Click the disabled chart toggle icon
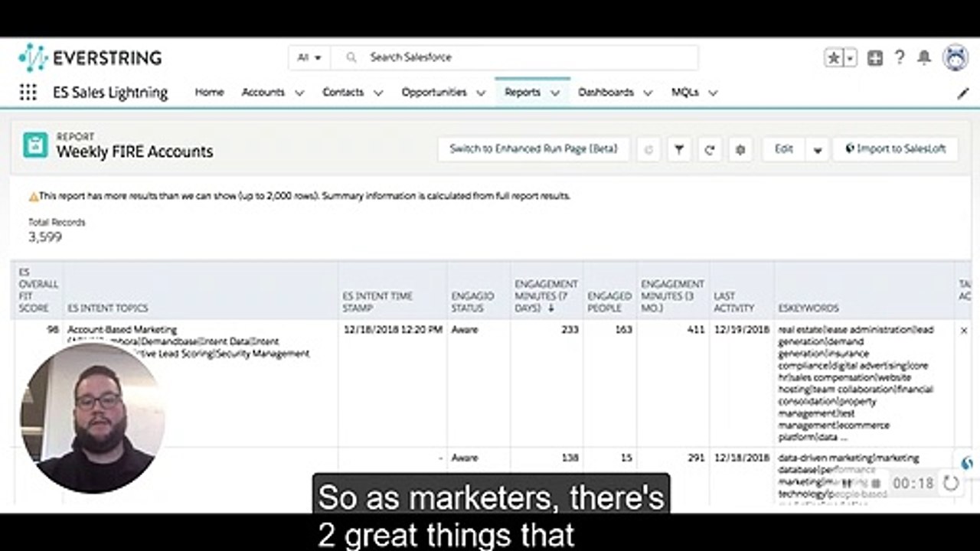This screenshot has width=980, height=551. coord(648,149)
